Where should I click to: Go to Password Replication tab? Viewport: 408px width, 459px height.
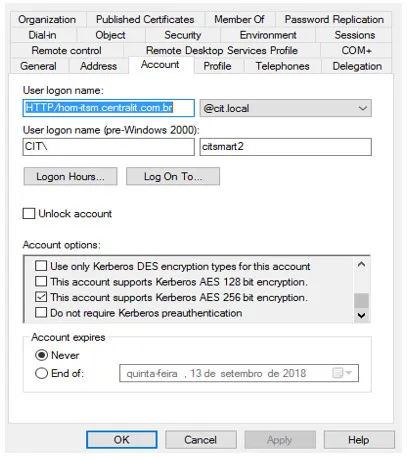coord(334,19)
